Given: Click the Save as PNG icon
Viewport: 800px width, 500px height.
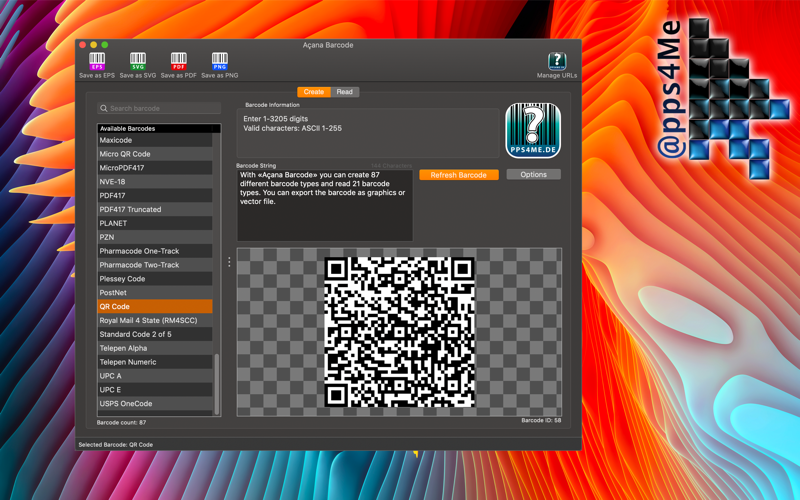Looking at the screenshot, I should (x=219, y=61).
